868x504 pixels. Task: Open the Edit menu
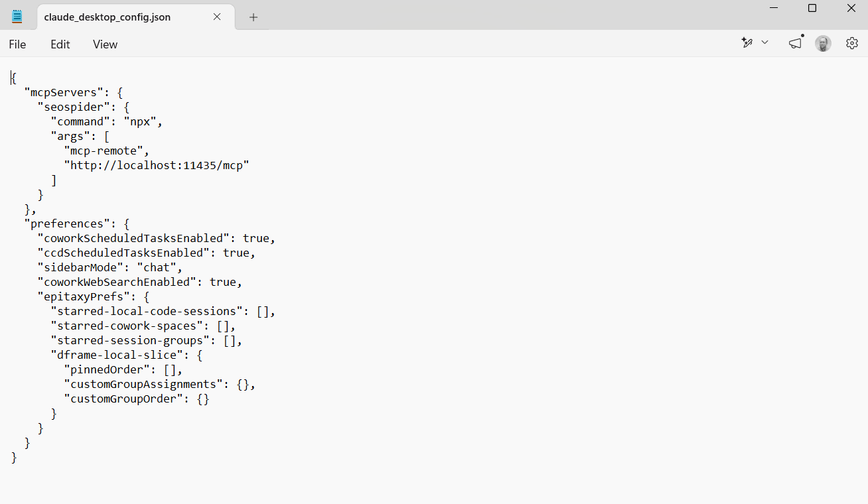click(60, 44)
